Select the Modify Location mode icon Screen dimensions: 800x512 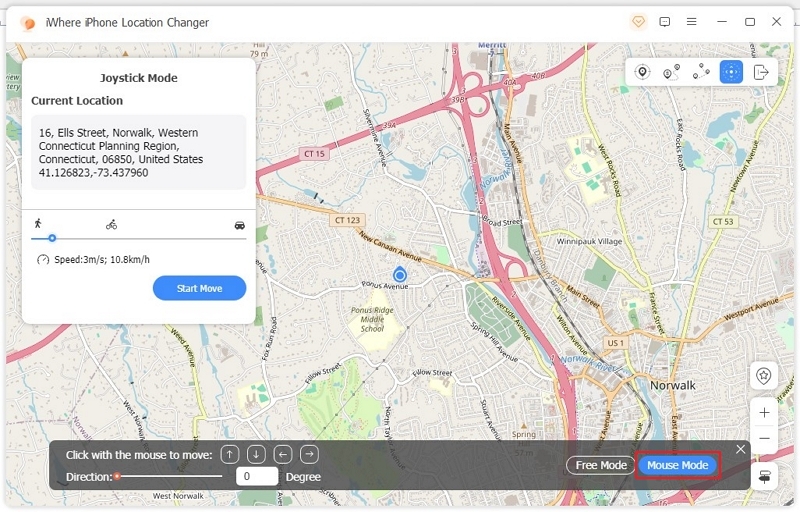click(x=642, y=72)
